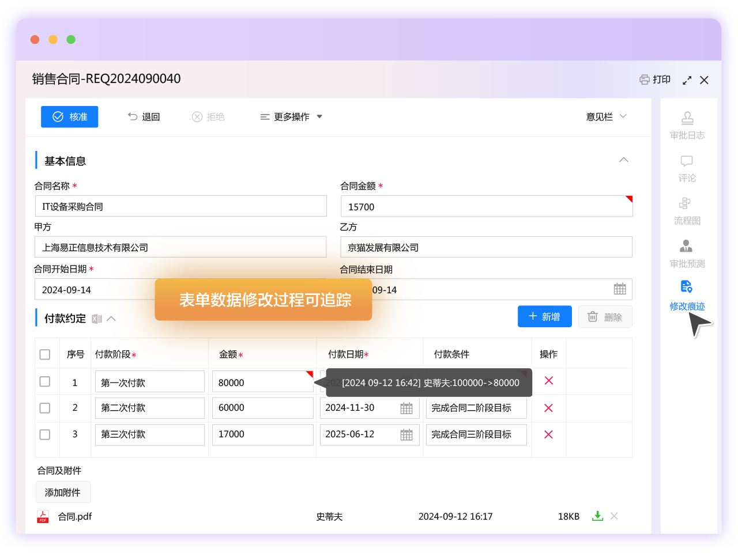This screenshot has width=738, height=560.
Task: Open the calendar picker for 2024-11-30
Action: [406, 408]
